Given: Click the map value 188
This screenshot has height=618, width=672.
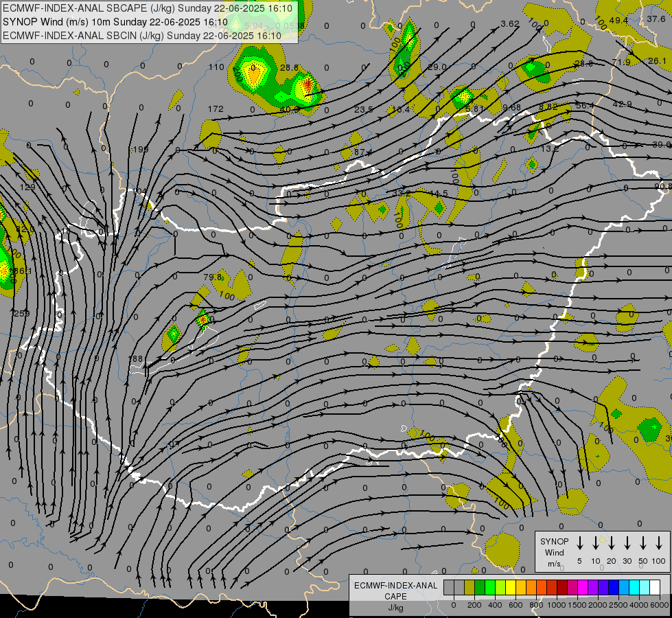Looking at the screenshot, I should (135, 358).
